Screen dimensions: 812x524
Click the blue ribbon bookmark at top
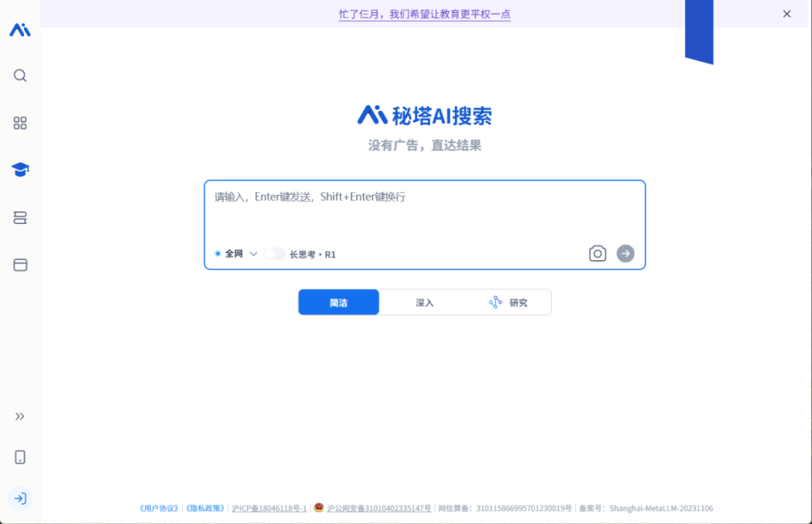tap(699, 31)
